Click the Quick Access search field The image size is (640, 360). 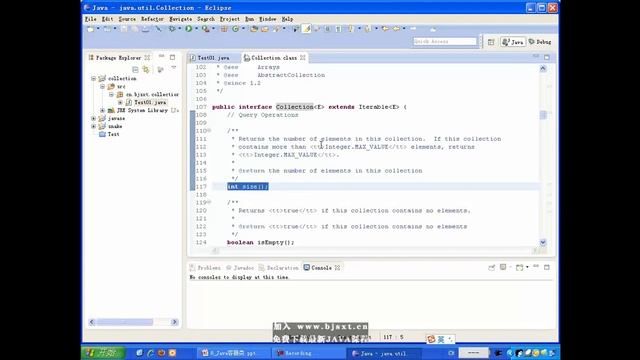[444, 42]
